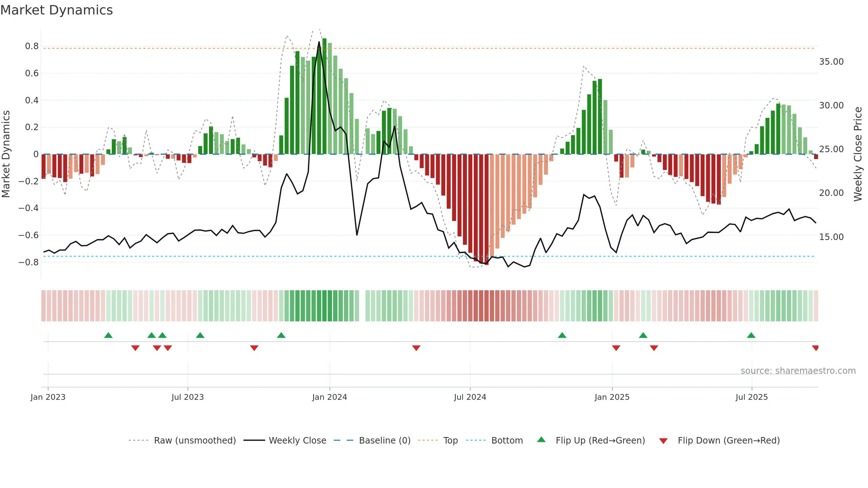This screenshot has width=868, height=488.
Task: Select the Flip Up marker shortly before Jan 2024
Action: pos(281,335)
